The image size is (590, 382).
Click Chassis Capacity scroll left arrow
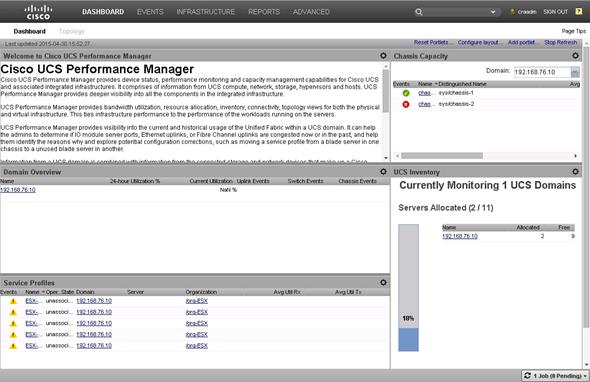click(x=397, y=156)
